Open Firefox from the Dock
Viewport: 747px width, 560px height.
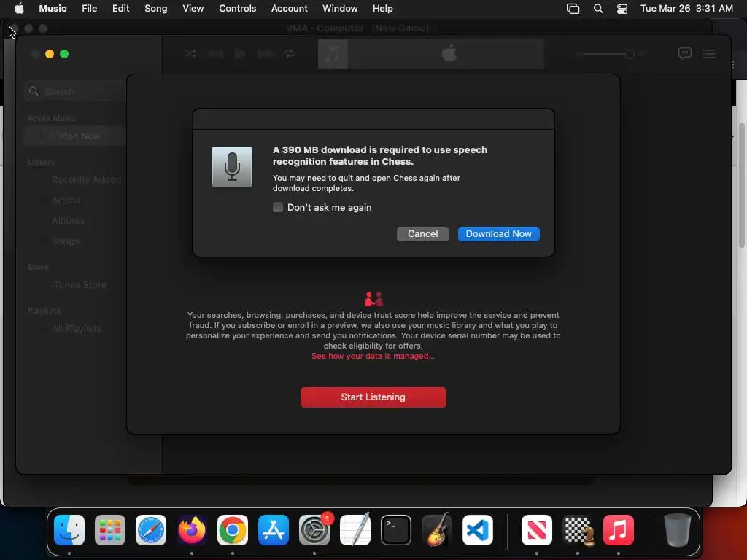click(x=192, y=530)
